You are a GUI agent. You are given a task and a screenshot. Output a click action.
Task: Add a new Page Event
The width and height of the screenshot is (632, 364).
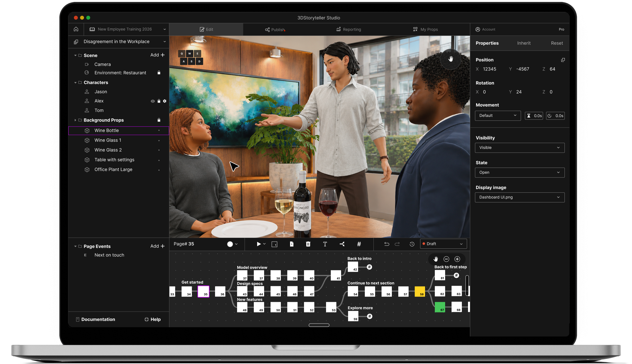click(157, 246)
